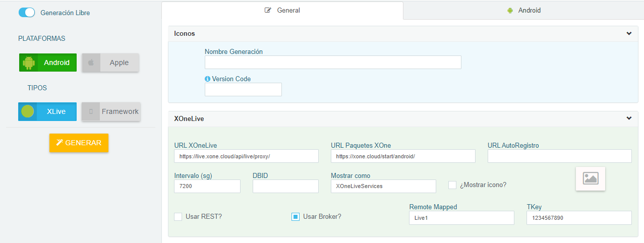Viewport: 644px width, 243px height.
Task: Focus the TKey text field
Action: pos(579,218)
